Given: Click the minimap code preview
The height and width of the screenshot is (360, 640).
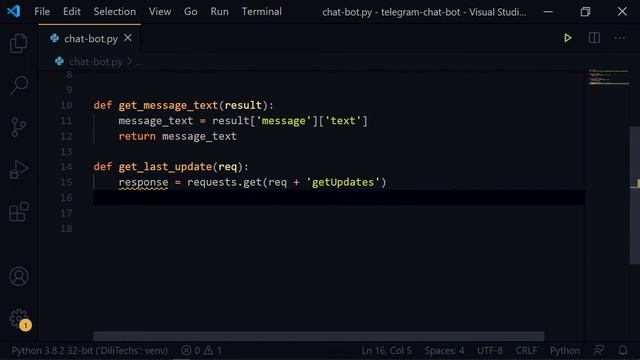Looking at the screenshot, I should [x=608, y=77].
